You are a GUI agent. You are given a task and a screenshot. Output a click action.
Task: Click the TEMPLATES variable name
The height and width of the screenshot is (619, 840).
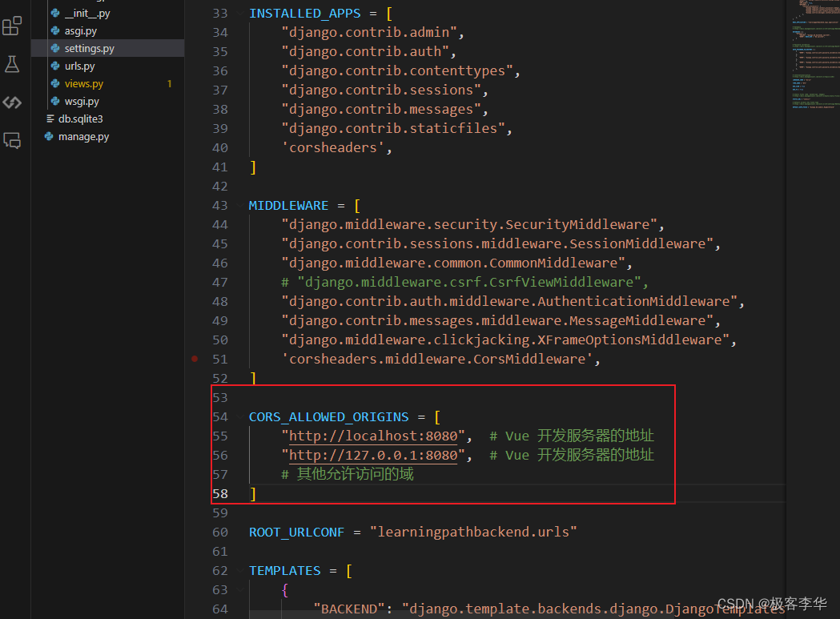point(284,571)
